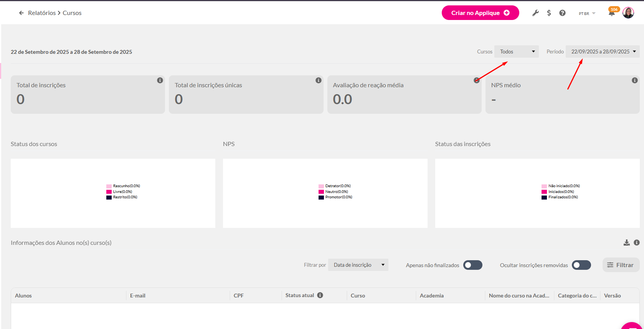Open the PT BR language selector
The image size is (644, 329).
pos(587,13)
